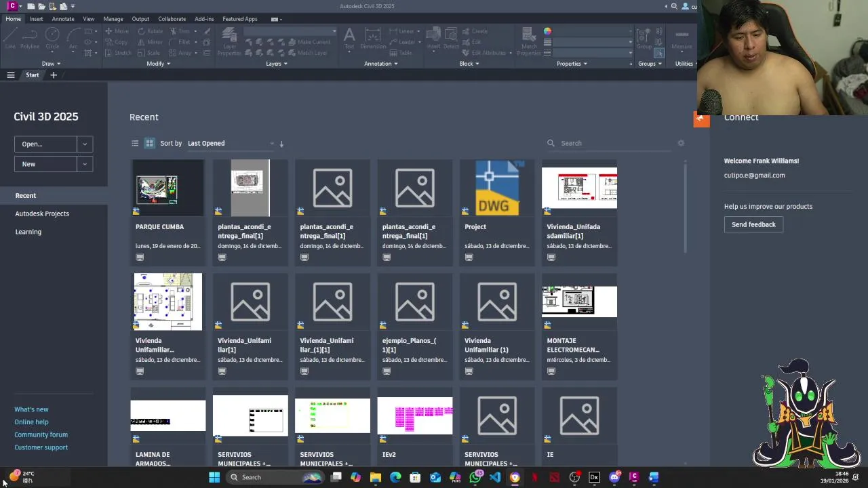
Task: Click the orange Connect panel pin icon
Action: pyautogui.click(x=701, y=119)
